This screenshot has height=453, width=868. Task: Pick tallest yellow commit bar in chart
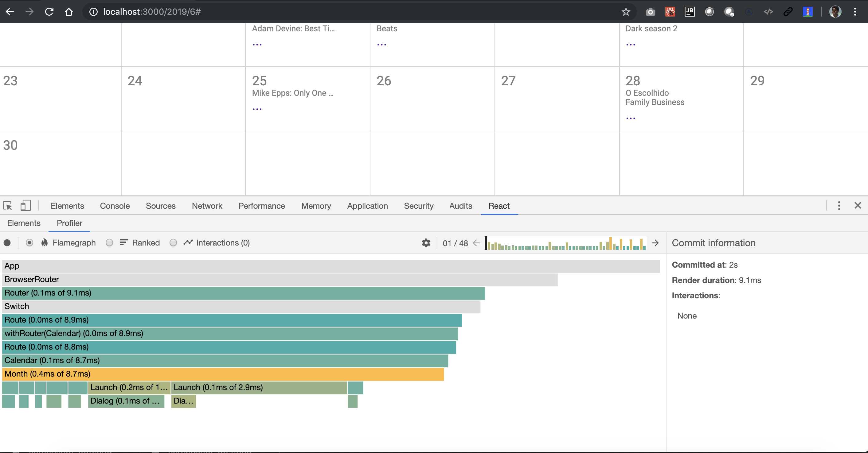610,243
